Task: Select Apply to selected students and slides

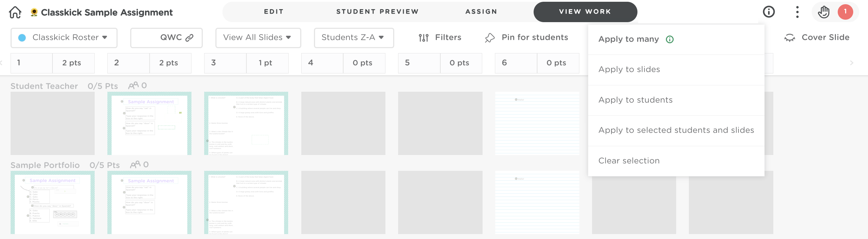Action: (x=676, y=130)
